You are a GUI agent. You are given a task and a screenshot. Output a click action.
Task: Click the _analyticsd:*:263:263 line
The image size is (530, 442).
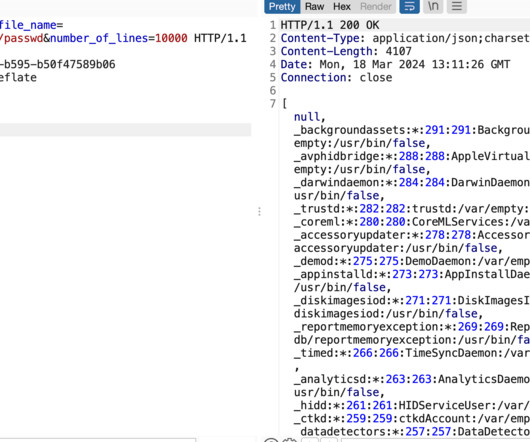[412, 379]
